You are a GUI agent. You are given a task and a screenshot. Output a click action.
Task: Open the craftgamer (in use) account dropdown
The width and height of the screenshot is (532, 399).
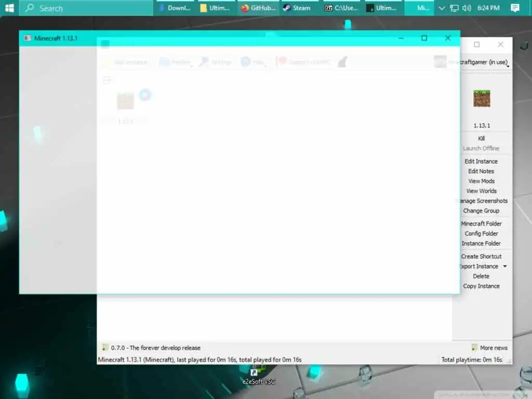485,62
